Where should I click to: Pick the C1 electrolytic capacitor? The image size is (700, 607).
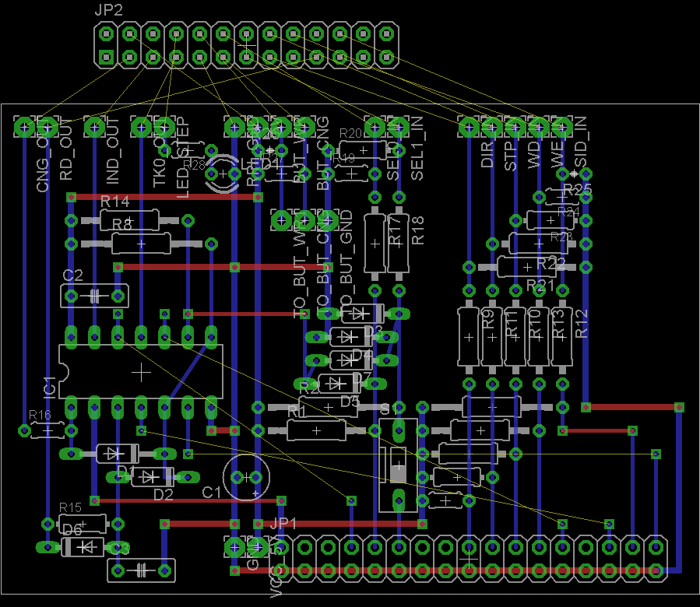click(x=245, y=476)
